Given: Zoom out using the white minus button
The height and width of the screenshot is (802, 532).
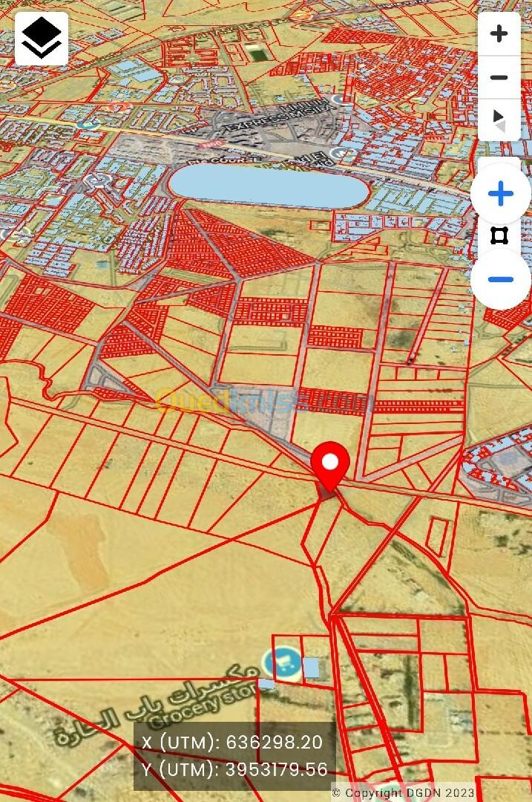Looking at the screenshot, I should click(499, 77).
